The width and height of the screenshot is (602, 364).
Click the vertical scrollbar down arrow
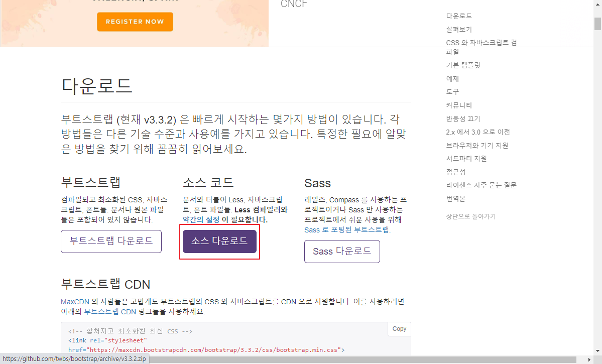pyautogui.click(x=598, y=351)
